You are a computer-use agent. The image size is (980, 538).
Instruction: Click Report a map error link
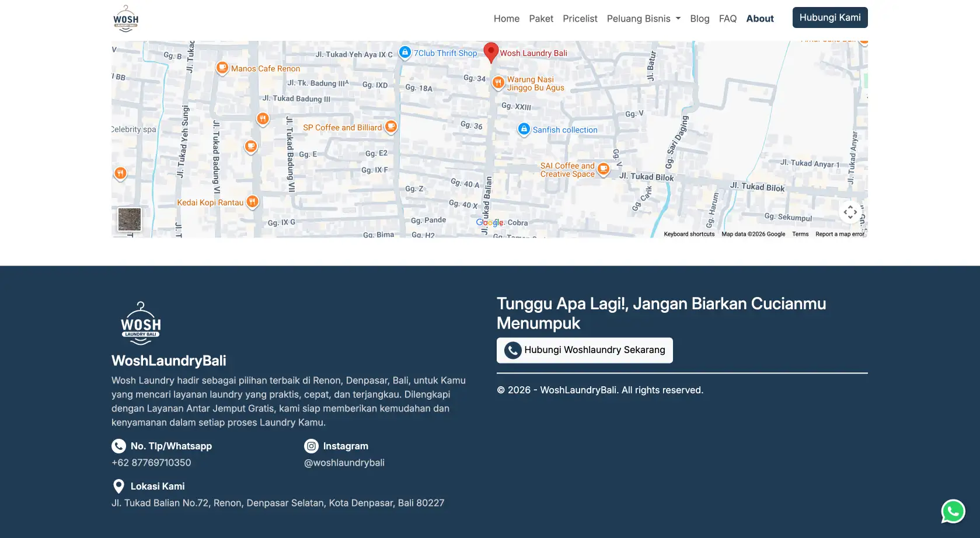[x=840, y=234]
